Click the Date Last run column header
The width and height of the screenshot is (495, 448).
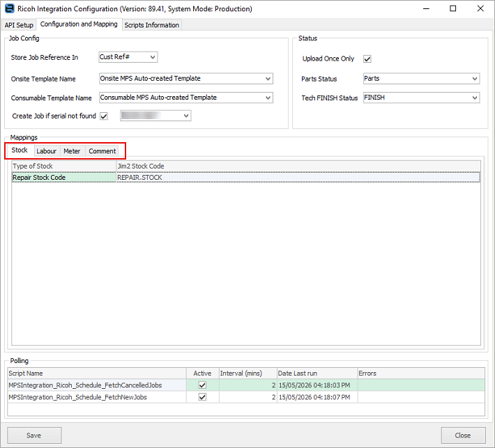(317, 373)
